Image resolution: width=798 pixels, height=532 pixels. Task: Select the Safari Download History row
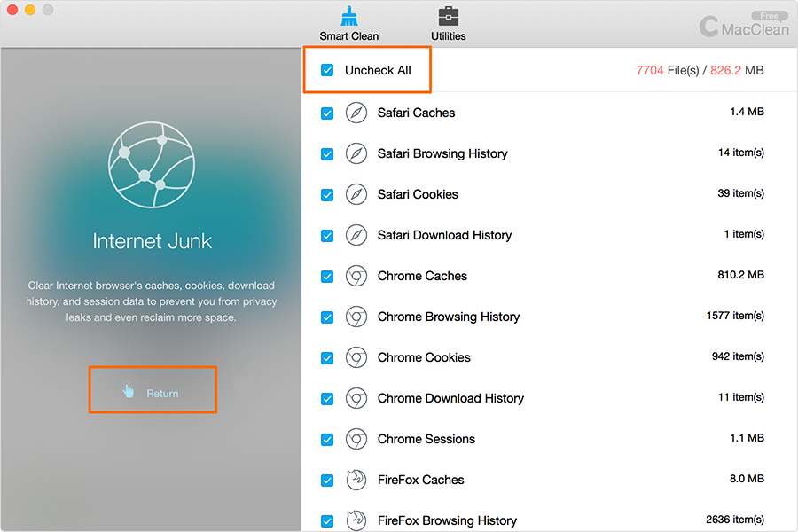click(x=444, y=235)
